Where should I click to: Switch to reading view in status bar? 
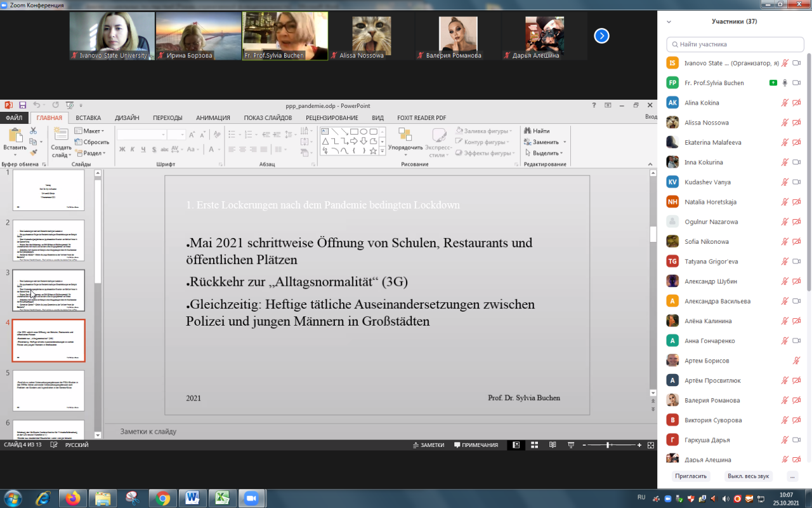(x=553, y=445)
